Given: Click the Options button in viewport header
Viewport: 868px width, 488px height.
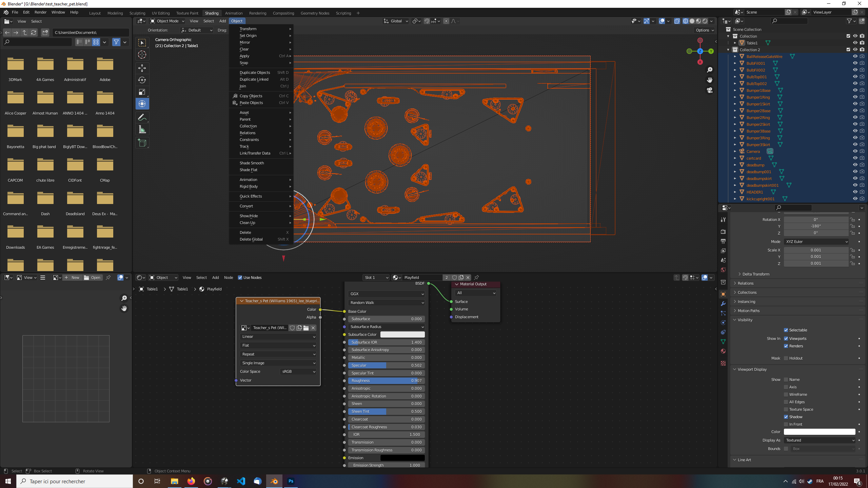Looking at the screenshot, I should click(705, 30).
